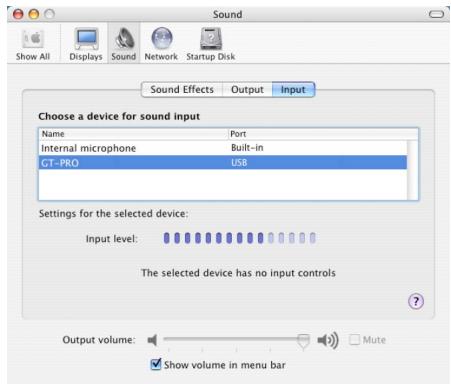Click the Output volume slider thumb
Image resolution: width=451 pixels, height=384 pixels.
(x=303, y=341)
